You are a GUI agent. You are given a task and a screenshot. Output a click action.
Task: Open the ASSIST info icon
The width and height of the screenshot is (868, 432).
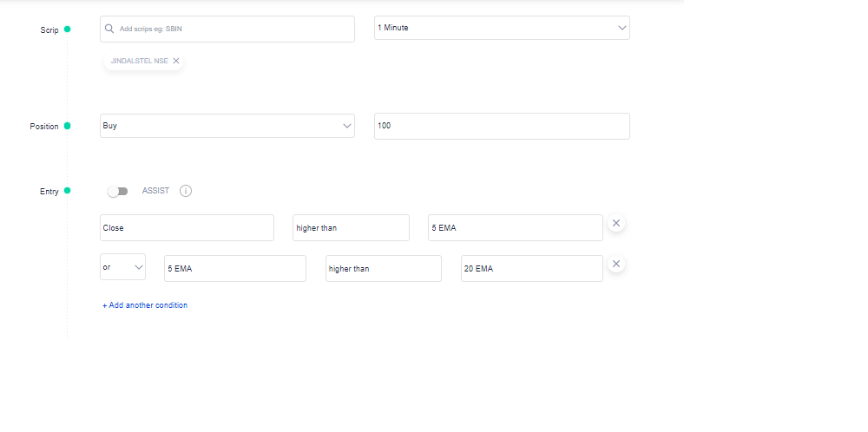[186, 191]
